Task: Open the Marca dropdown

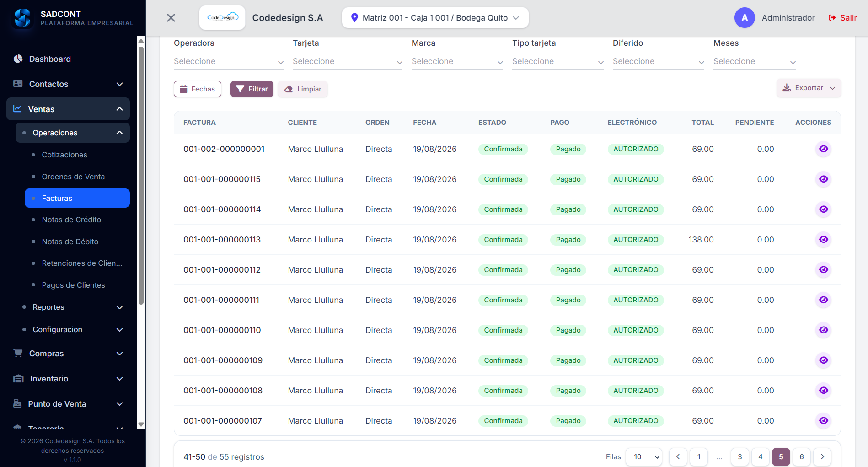Action: 457,61
